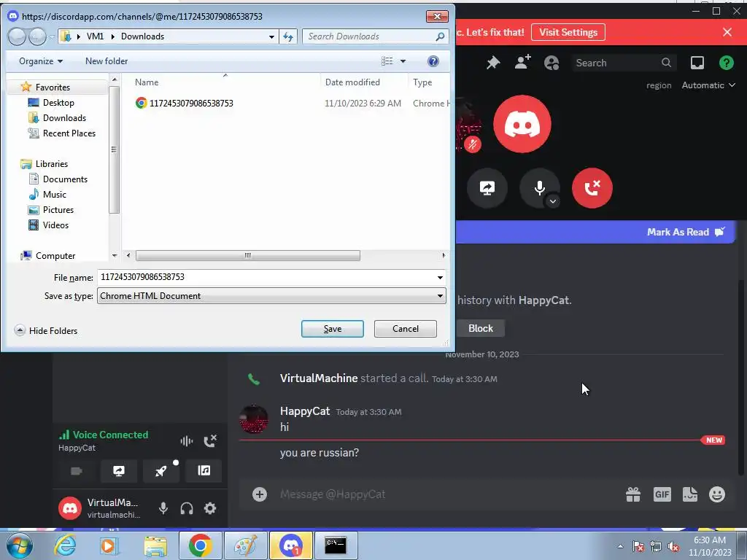Open view options dropdown arrow
Image resolution: width=747 pixels, height=560 pixels.
pyautogui.click(x=403, y=61)
